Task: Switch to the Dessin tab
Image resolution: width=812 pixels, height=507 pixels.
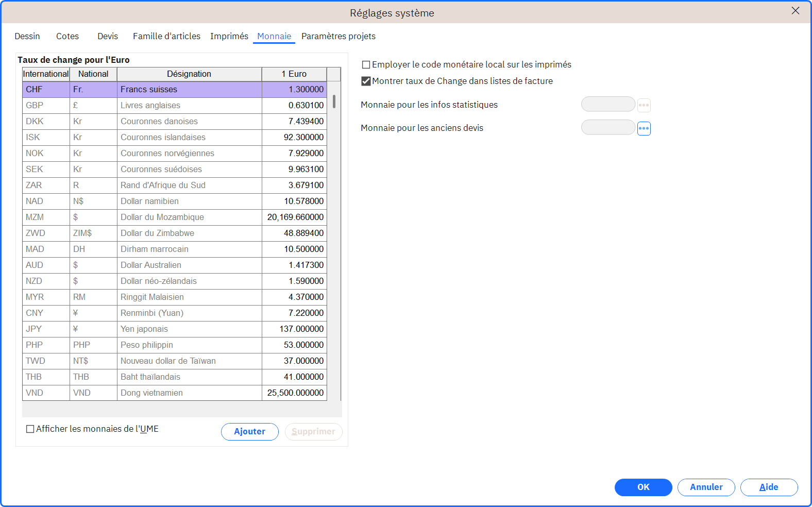Action: [x=27, y=36]
